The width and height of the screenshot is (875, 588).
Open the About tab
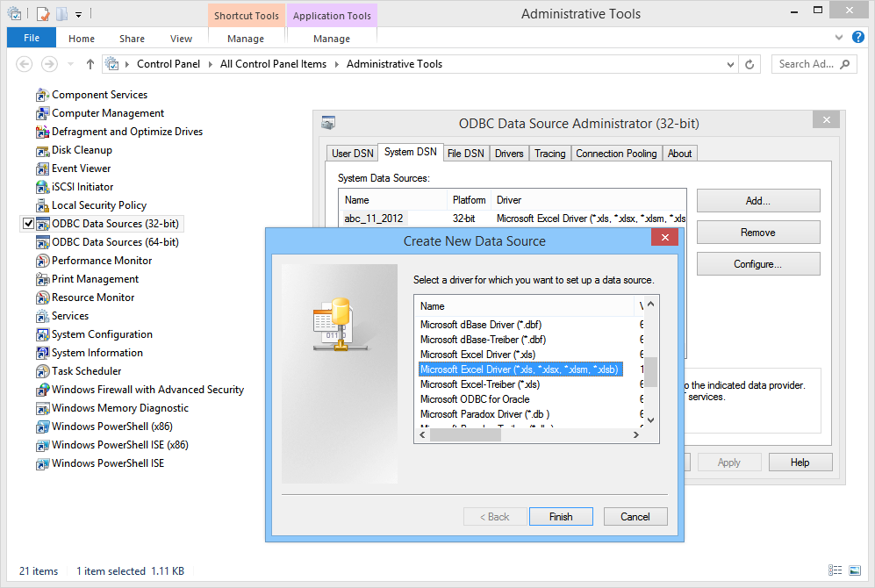679,154
